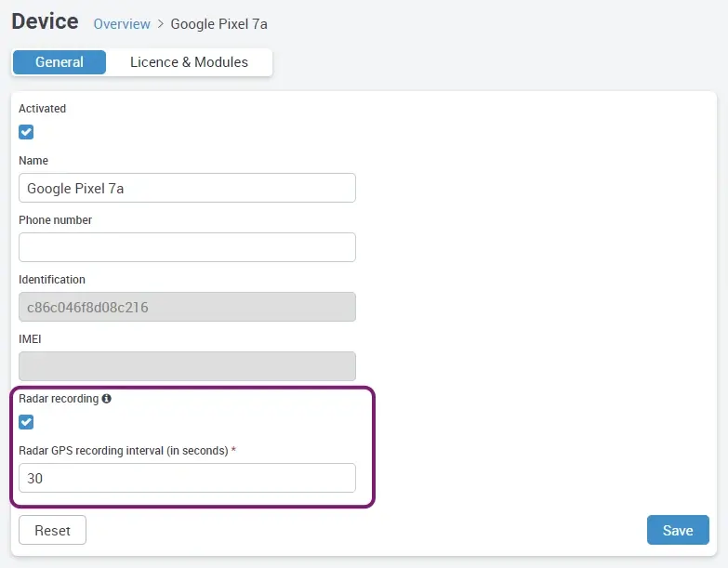728x568 pixels.
Task: Click the Reset button
Action: [52, 530]
